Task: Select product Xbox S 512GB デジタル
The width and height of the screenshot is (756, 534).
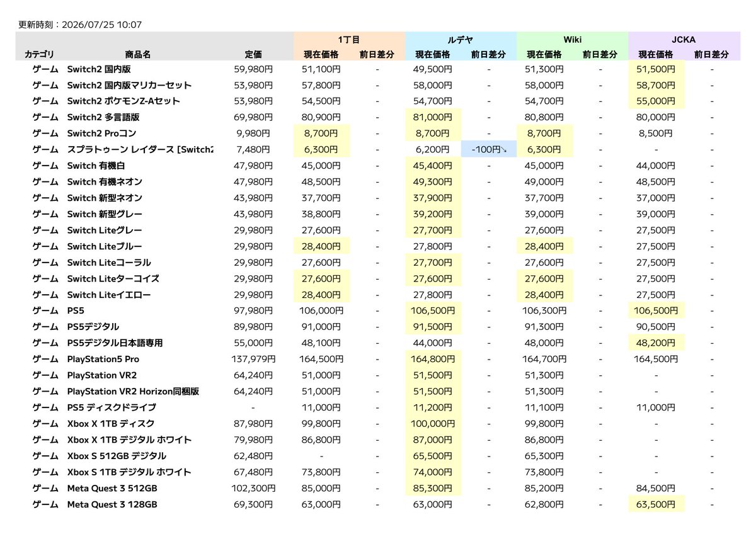Action: 117,456
